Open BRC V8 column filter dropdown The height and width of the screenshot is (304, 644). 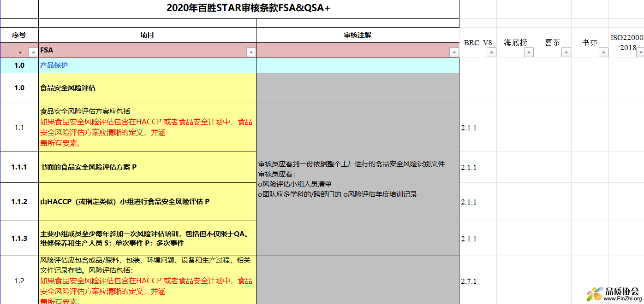(491, 53)
